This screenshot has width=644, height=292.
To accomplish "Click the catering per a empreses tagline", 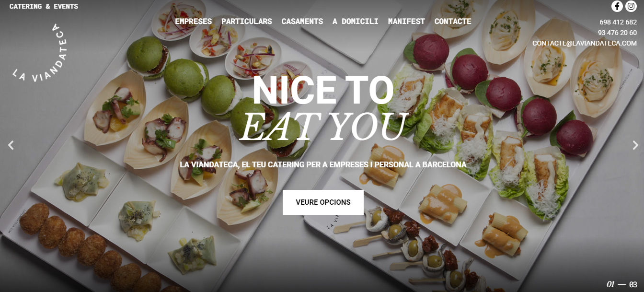I will [x=323, y=164].
